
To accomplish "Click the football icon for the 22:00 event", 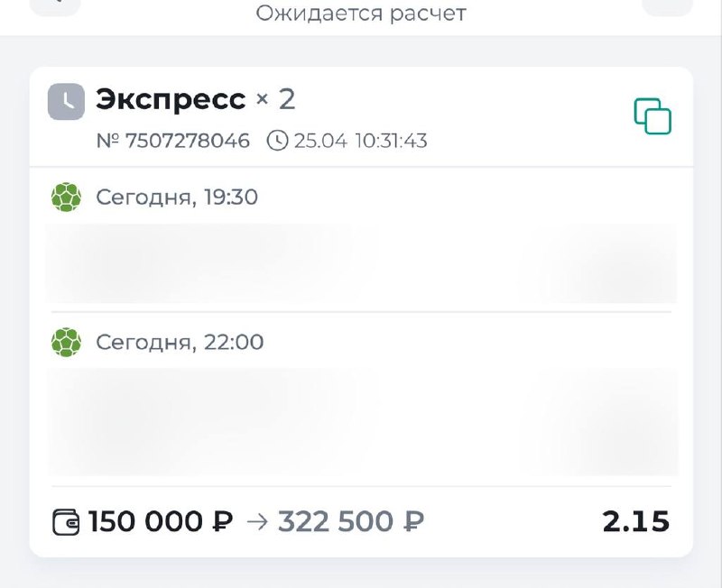I will (x=66, y=342).
